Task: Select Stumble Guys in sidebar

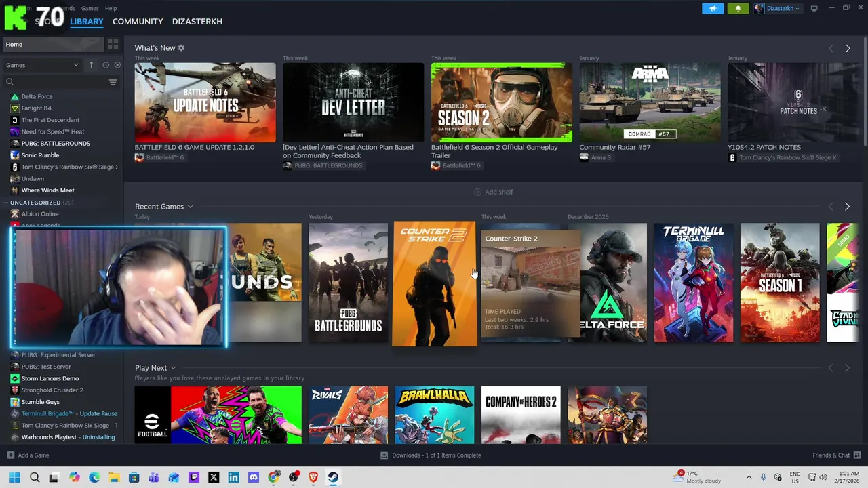Action: point(41,402)
